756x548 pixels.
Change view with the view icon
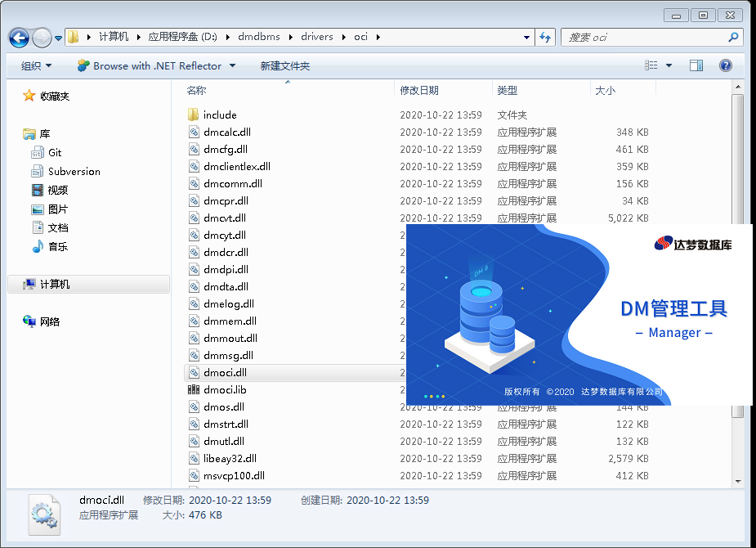pos(651,65)
